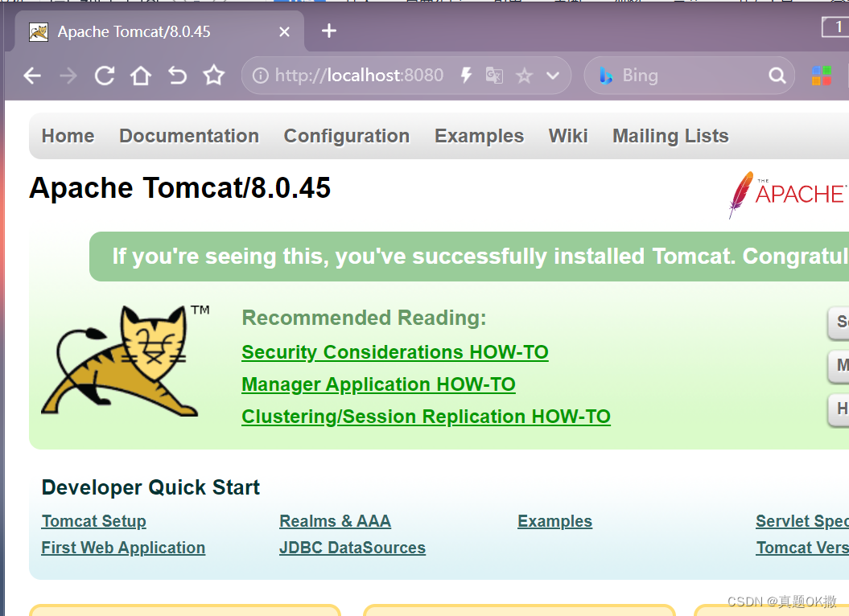The width and height of the screenshot is (849, 616).
Task: Click the translate page icon
Action: pos(494,76)
